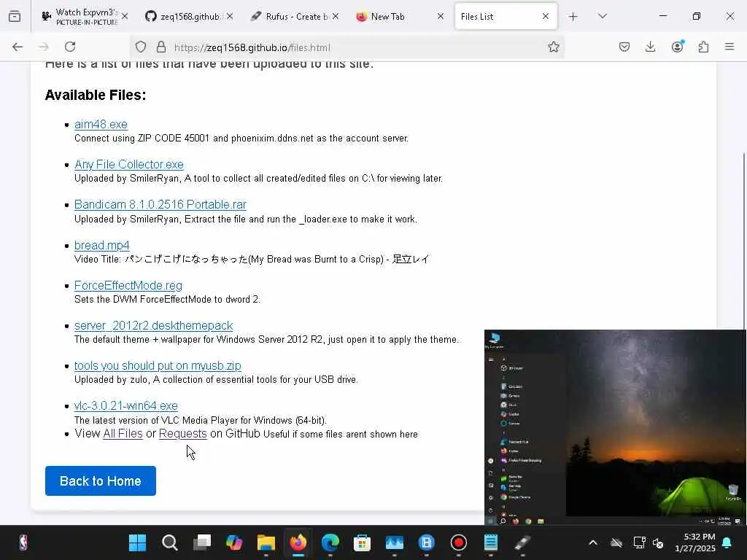This screenshot has width=747, height=560.
Task: Download vlc-3.0.21-win64.exe
Action: 126,405
